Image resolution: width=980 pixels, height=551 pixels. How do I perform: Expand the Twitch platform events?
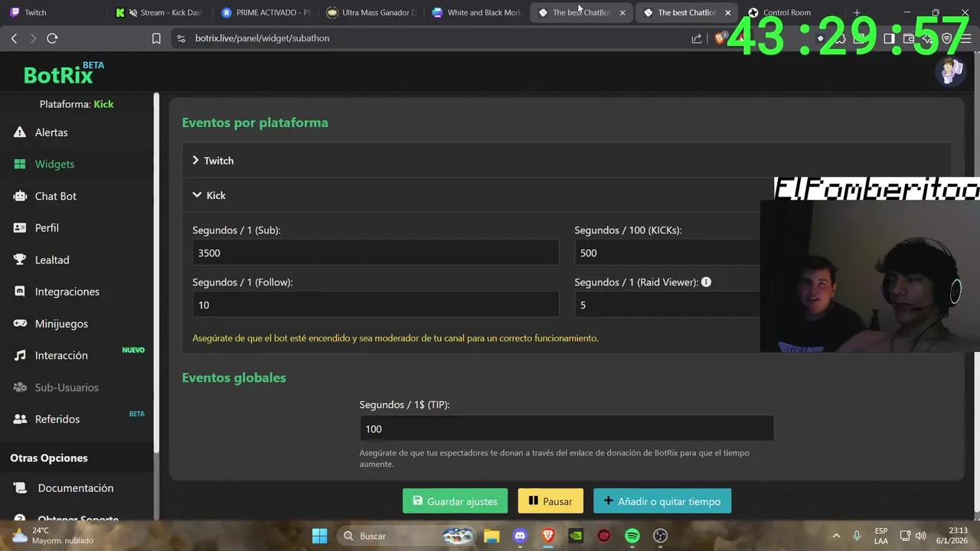coord(567,161)
